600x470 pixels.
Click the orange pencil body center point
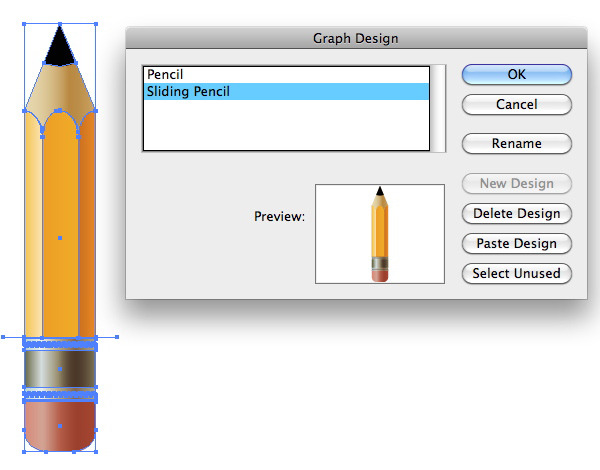tap(60, 238)
